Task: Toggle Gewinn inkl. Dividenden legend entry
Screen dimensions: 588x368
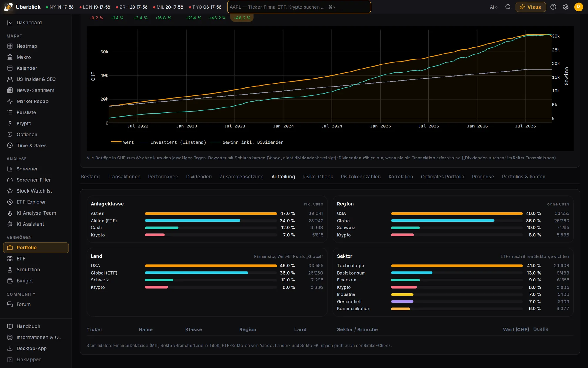Action: 247,142
